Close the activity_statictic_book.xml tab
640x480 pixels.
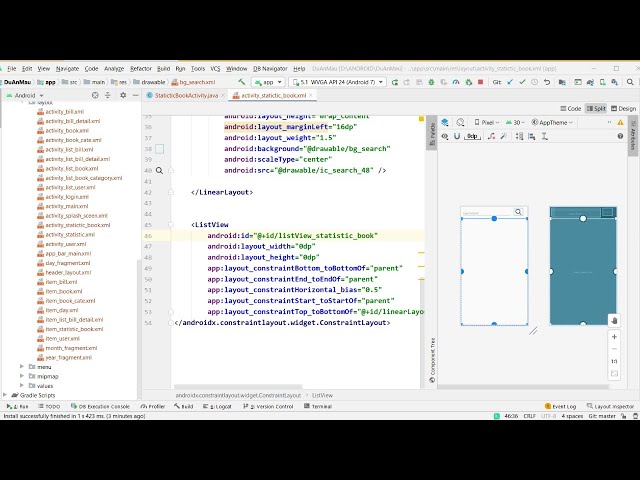tap(311, 95)
